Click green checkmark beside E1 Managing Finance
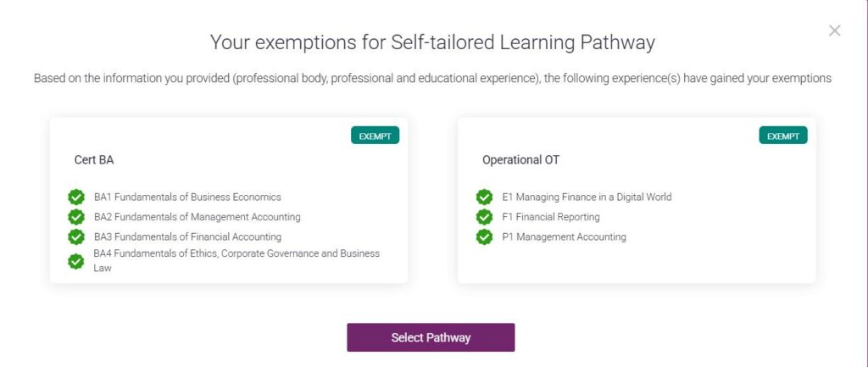 click(484, 197)
